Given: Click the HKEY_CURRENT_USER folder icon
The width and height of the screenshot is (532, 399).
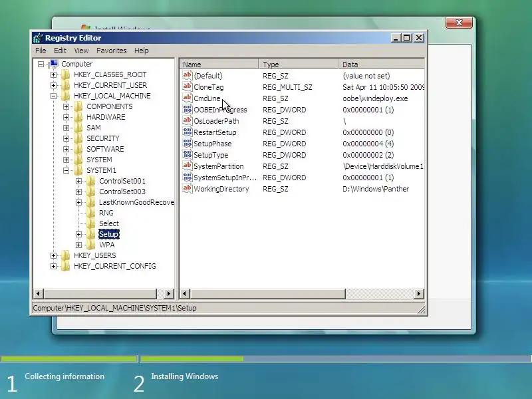Looking at the screenshot, I should coord(65,85).
